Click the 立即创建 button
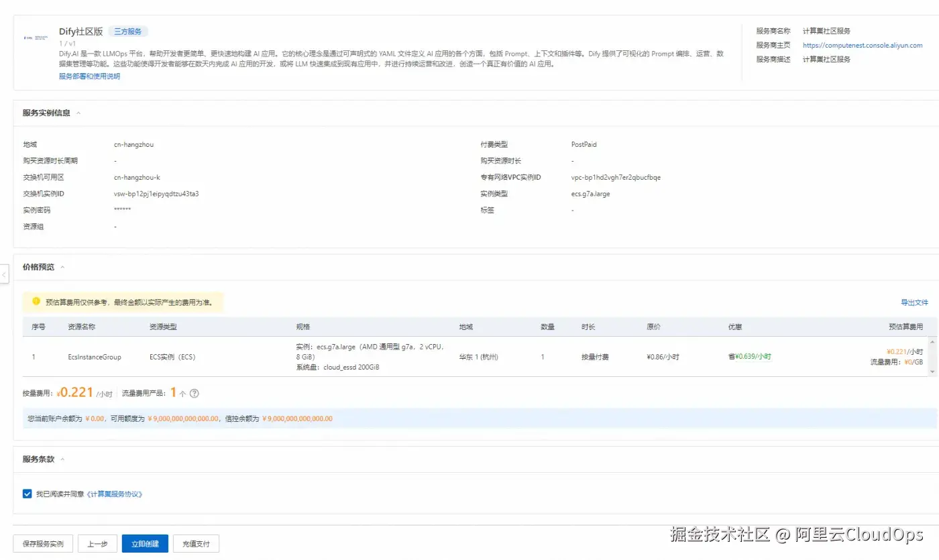Screen dimensions: 939x560 tap(145, 543)
